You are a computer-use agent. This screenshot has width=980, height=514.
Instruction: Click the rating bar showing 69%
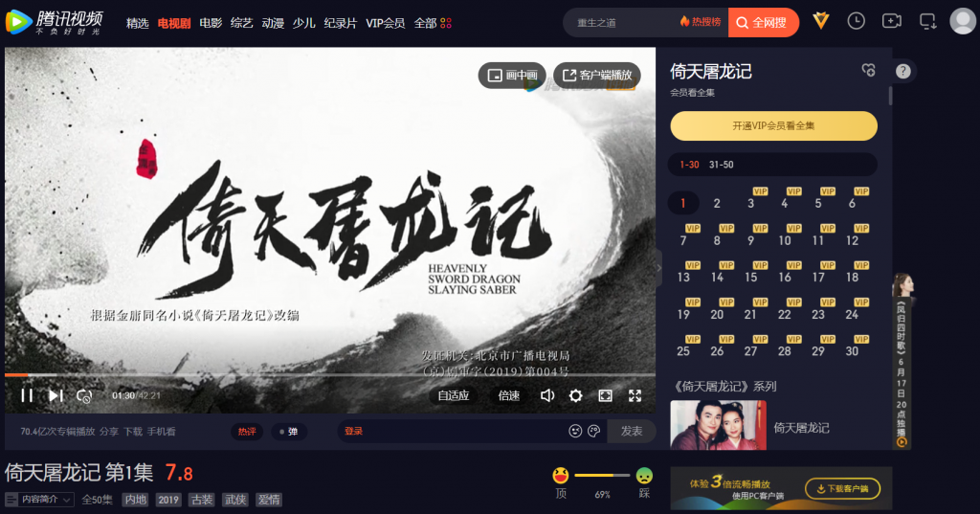click(602, 476)
